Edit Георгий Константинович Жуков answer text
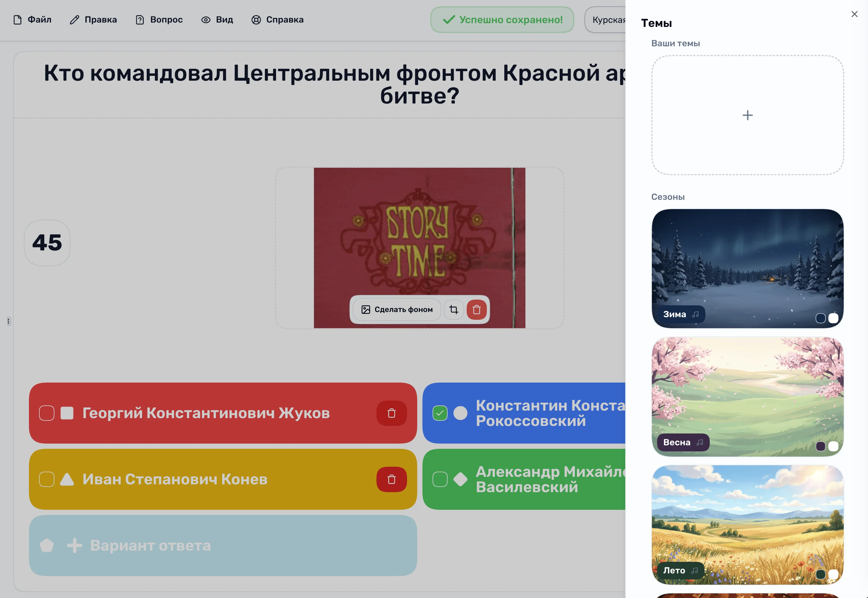 tap(206, 413)
